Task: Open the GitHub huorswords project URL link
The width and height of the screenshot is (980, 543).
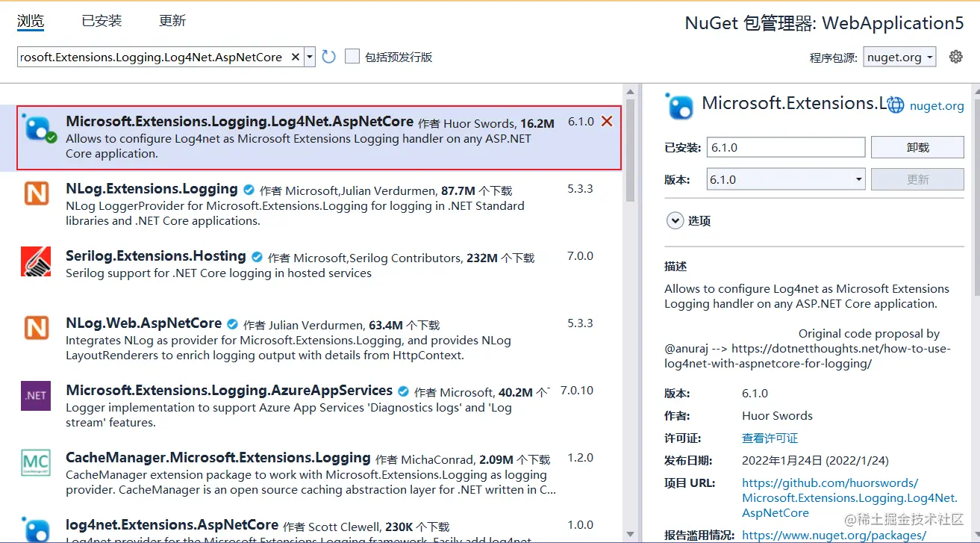Action: [x=849, y=497]
